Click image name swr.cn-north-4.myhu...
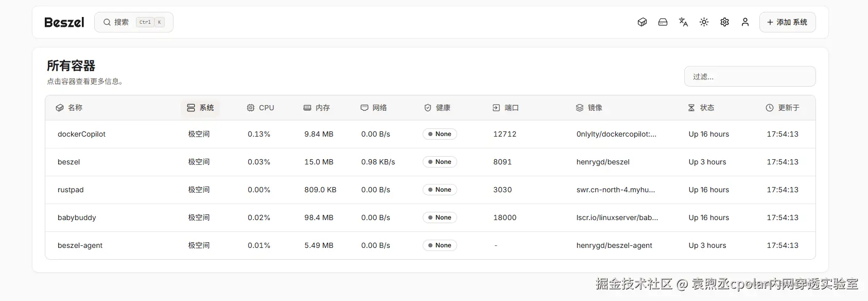This screenshot has width=868, height=301. click(x=616, y=190)
